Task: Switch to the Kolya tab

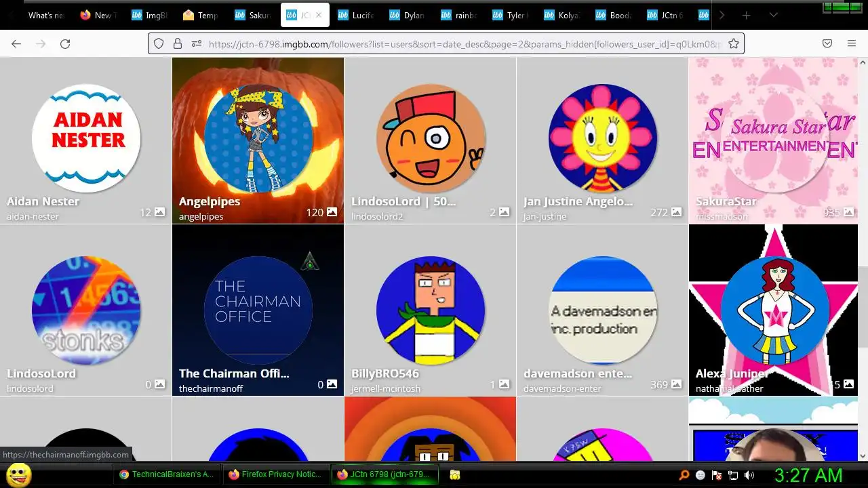Action: [561, 15]
